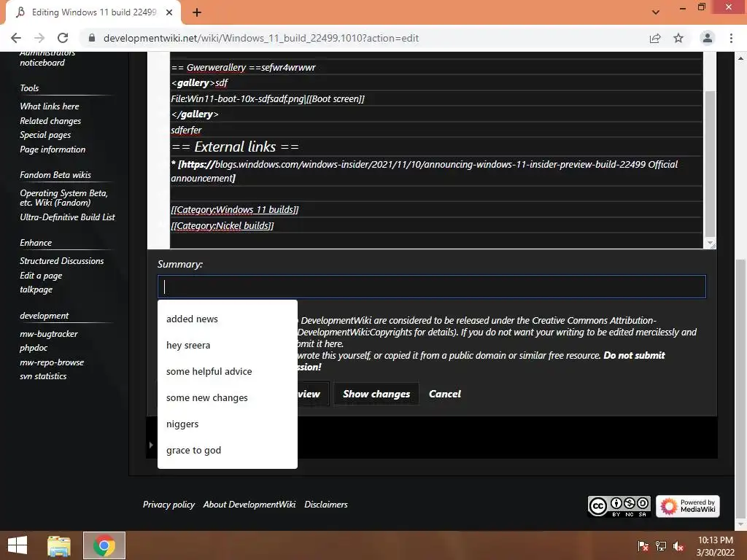
Task: Share this page using the share icon
Action: coord(655,38)
